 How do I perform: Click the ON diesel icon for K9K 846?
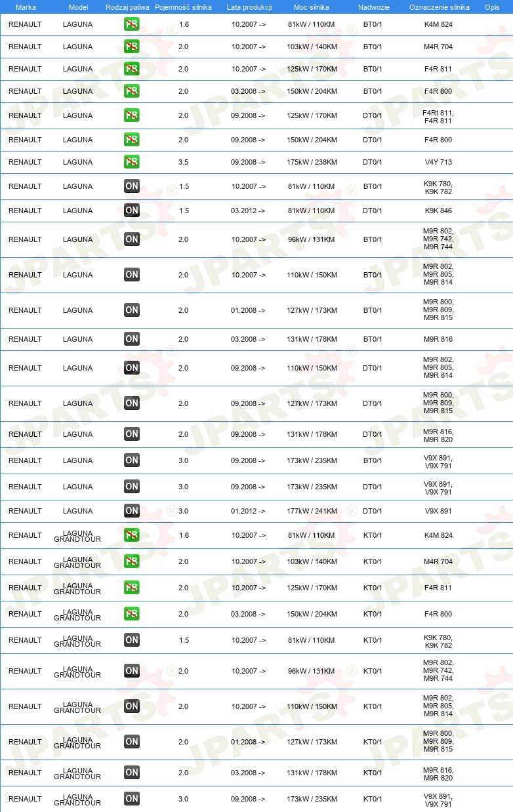pos(132,211)
